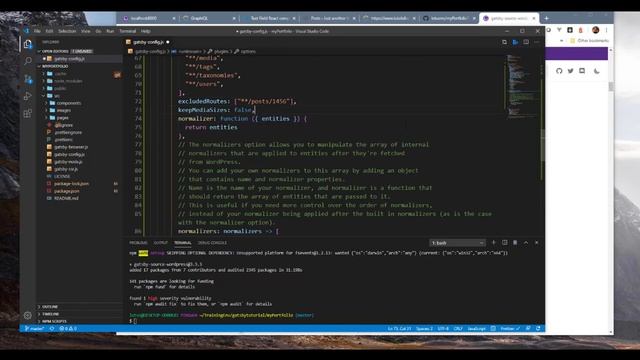Open a new Chrome tab with the plus button

click(546, 18)
